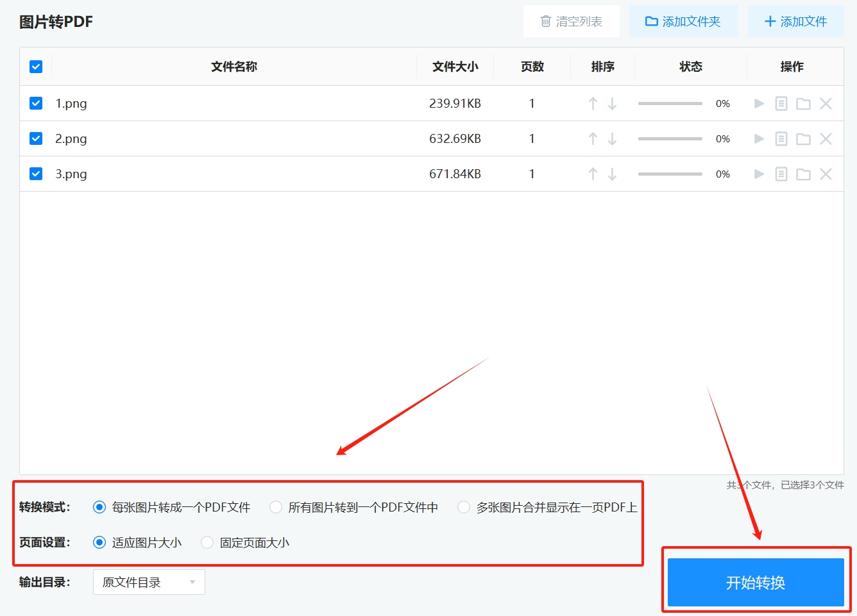
Task: Remove 2.png using its X icon
Action: [x=826, y=138]
